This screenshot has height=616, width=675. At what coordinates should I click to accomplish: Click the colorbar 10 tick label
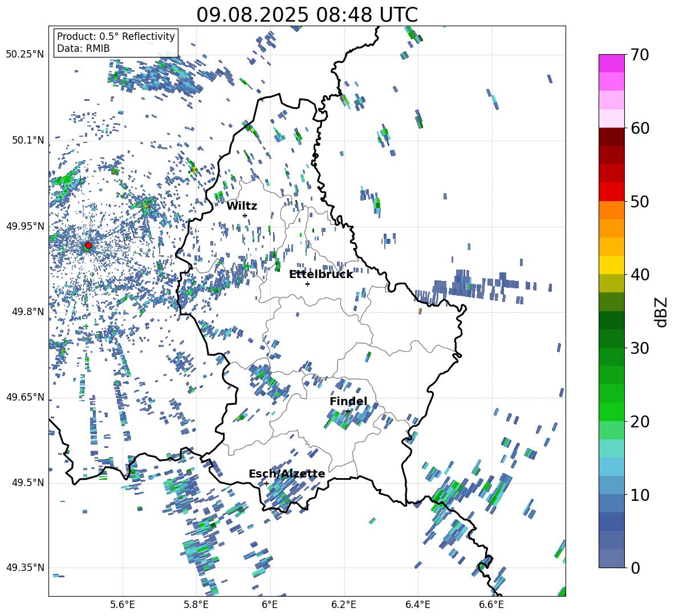[x=640, y=495]
